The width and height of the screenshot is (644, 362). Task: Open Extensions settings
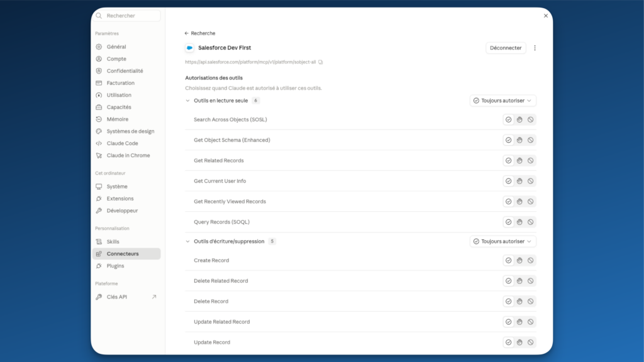click(126, 199)
